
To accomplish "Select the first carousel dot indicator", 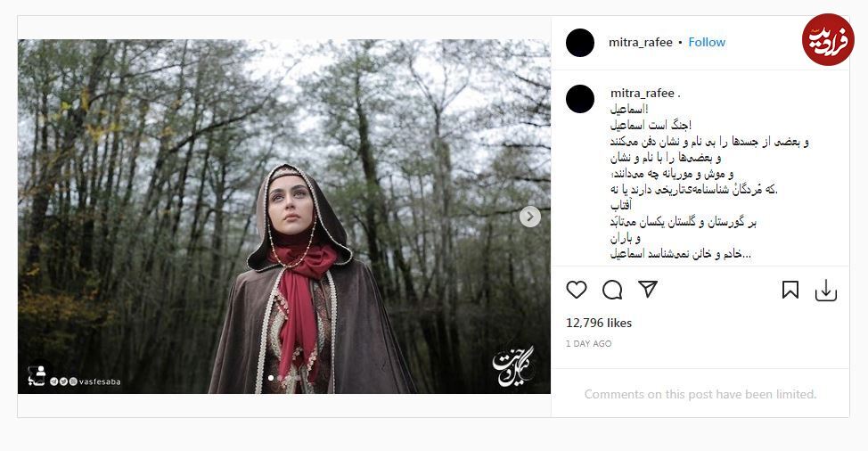I will [x=271, y=378].
